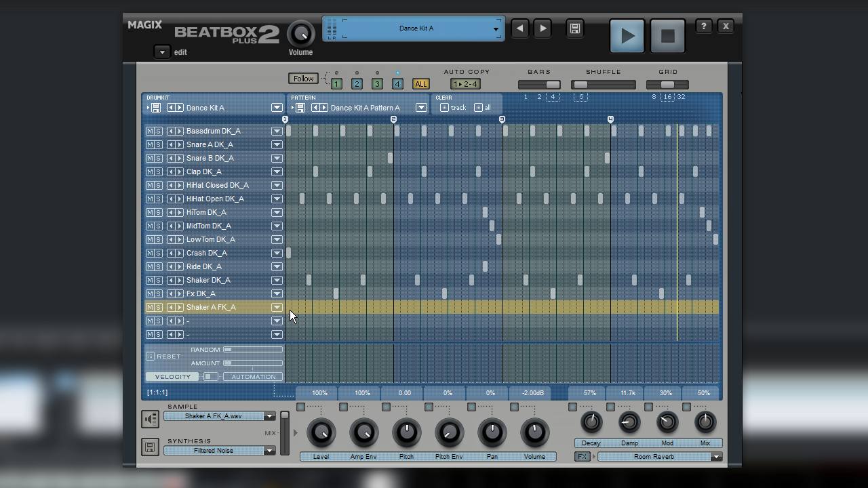868x488 pixels.
Task: Click the auto copy 1>2-4 button
Action: 466,84
